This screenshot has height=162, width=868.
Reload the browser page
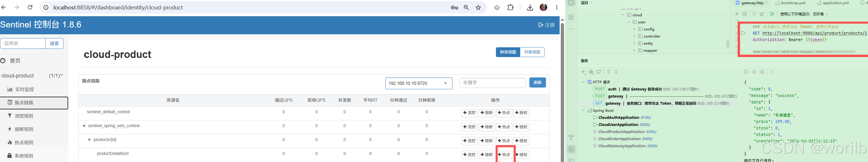pyautogui.click(x=30, y=7)
